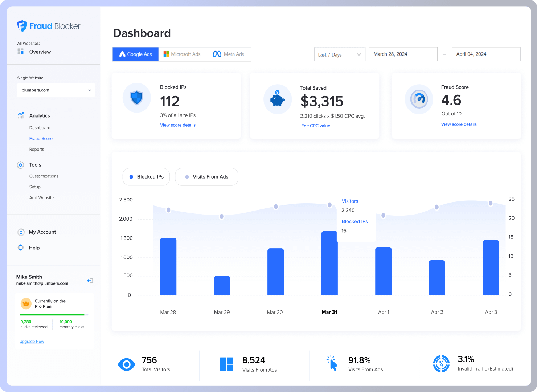Select the Overview websites icon

click(x=20, y=51)
